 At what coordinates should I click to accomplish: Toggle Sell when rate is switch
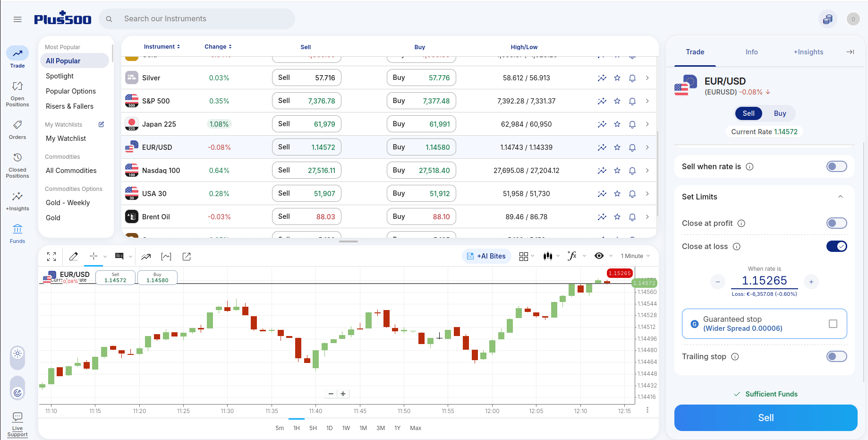836,166
